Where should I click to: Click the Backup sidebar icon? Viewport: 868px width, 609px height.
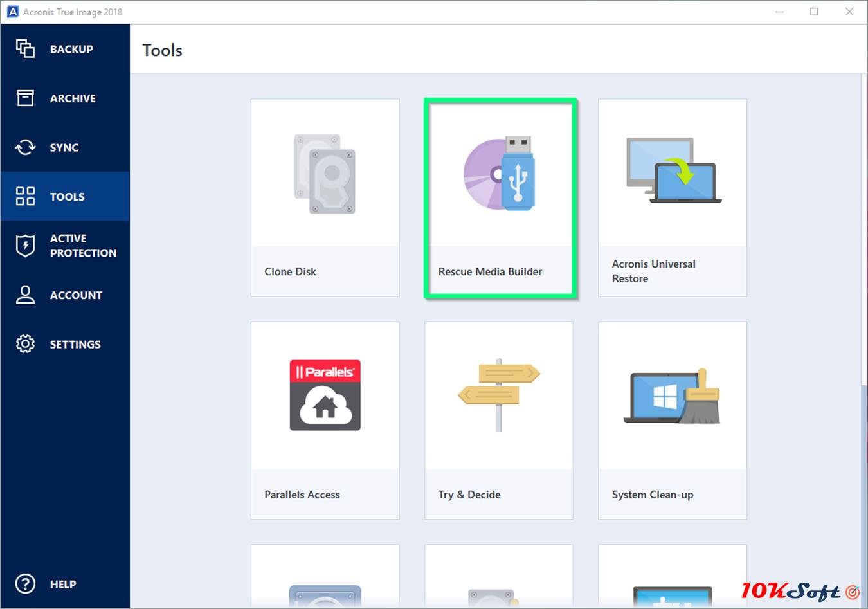point(25,49)
